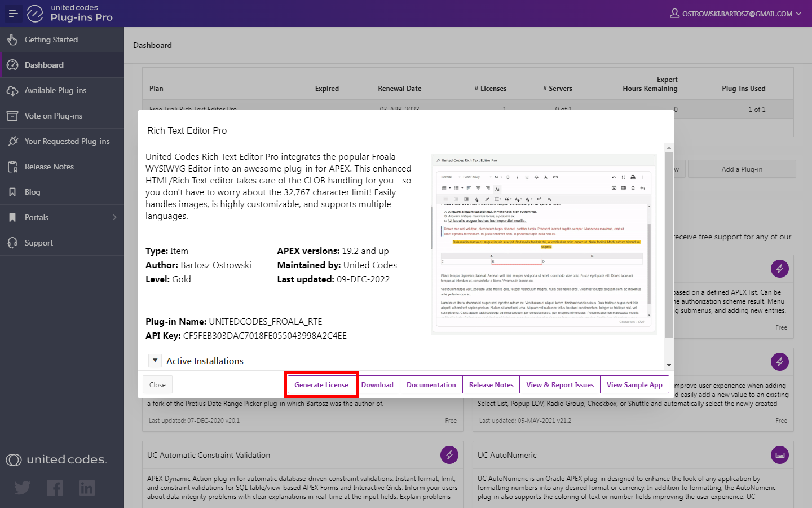Open Your Requested Plug-ins
The image size is (812, 508).
(x=62, y=141)
